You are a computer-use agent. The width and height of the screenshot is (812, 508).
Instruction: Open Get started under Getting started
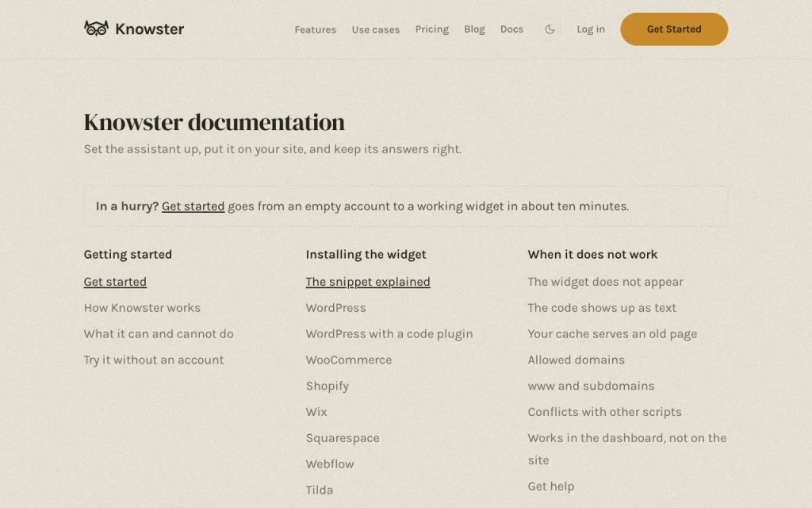pos(115,282)
